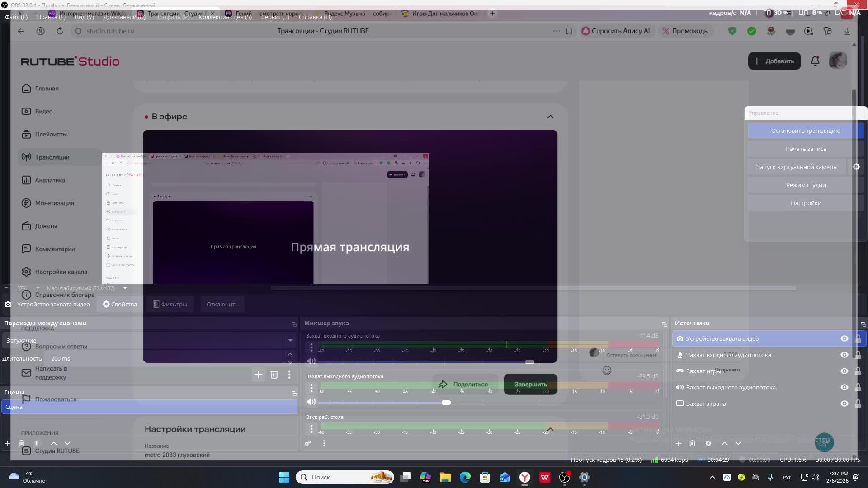868x488 pixels.
Task: Show hidden system tray icons
Action: click(x=712, y=477)
